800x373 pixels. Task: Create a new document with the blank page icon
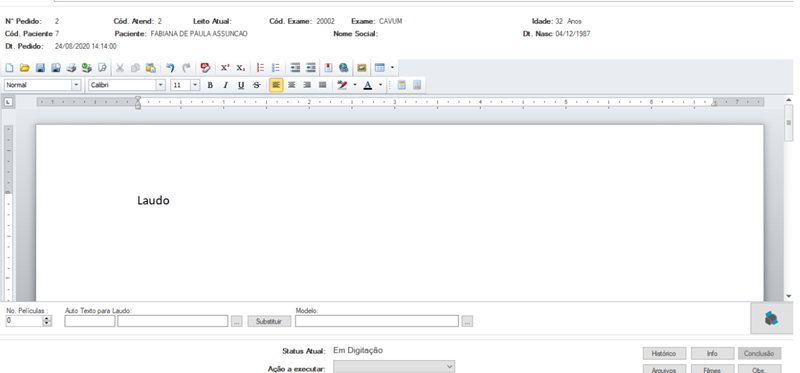[x=9, y=67]
